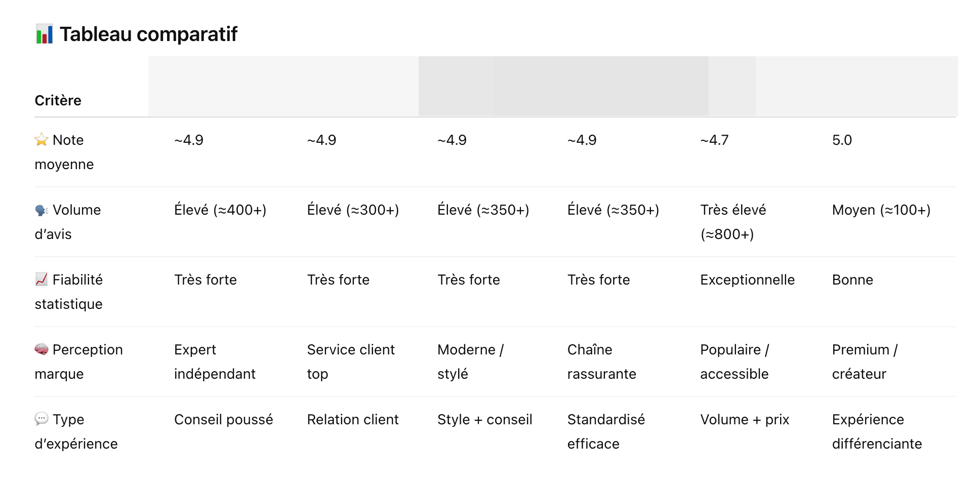
Task: Click the Service client top cell
Action: coord(350,362)
